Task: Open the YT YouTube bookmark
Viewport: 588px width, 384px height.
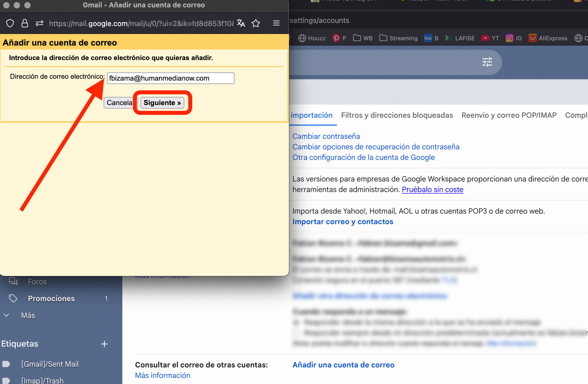Action: (x=486, y=38)
